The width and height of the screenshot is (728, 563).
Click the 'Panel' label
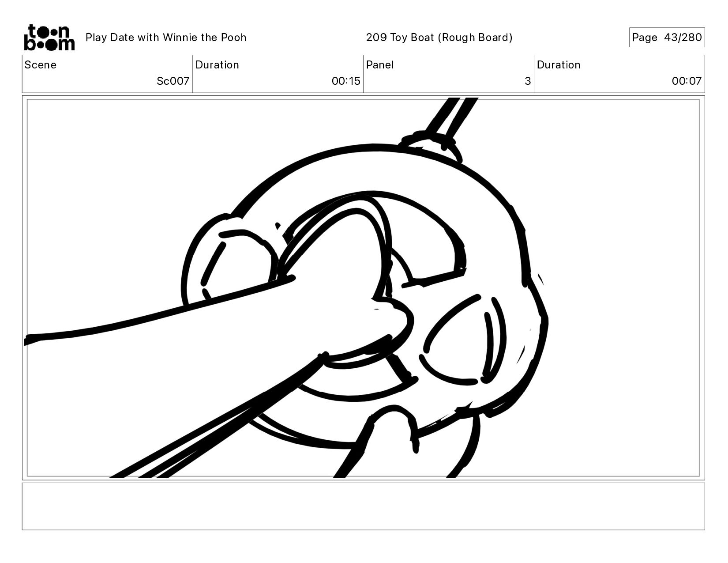380,65
